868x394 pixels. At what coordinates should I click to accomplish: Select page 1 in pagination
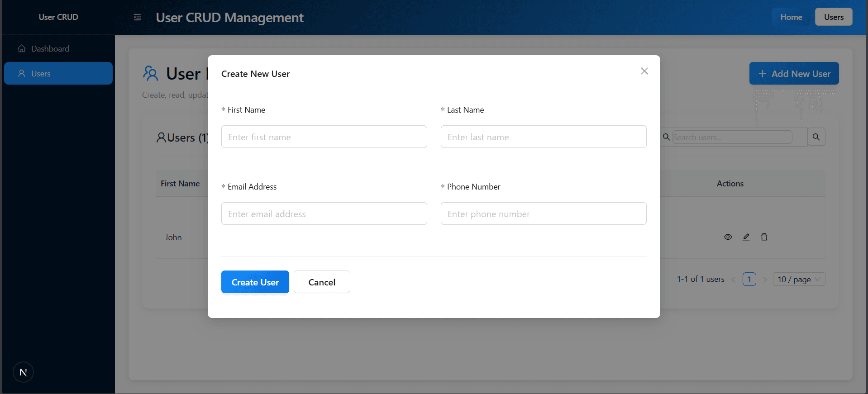click(x=749, y=280)
